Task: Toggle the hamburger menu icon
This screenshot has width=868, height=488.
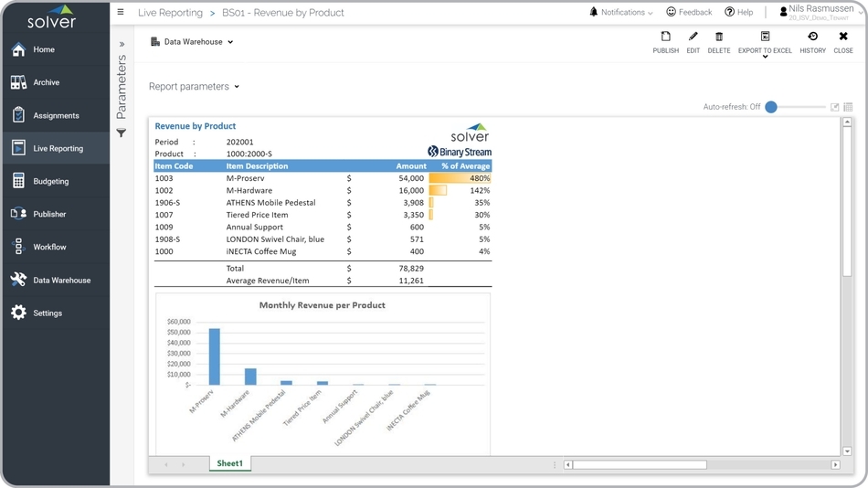Action: [121, 13]
